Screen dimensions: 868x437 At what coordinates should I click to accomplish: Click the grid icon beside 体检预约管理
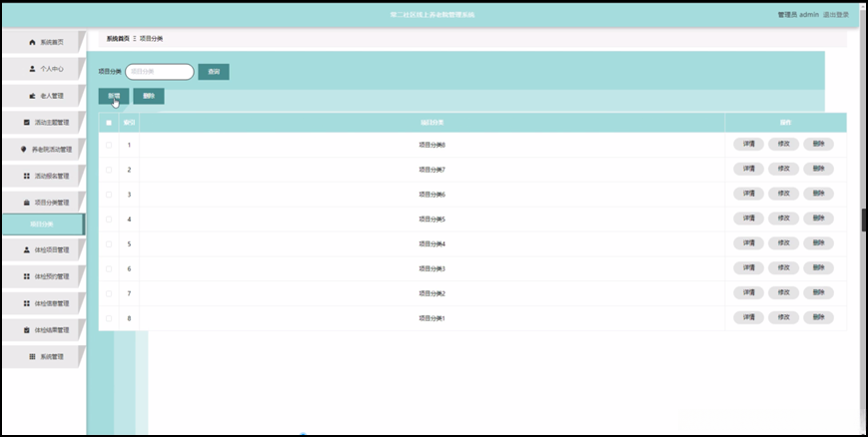(27, 276)
